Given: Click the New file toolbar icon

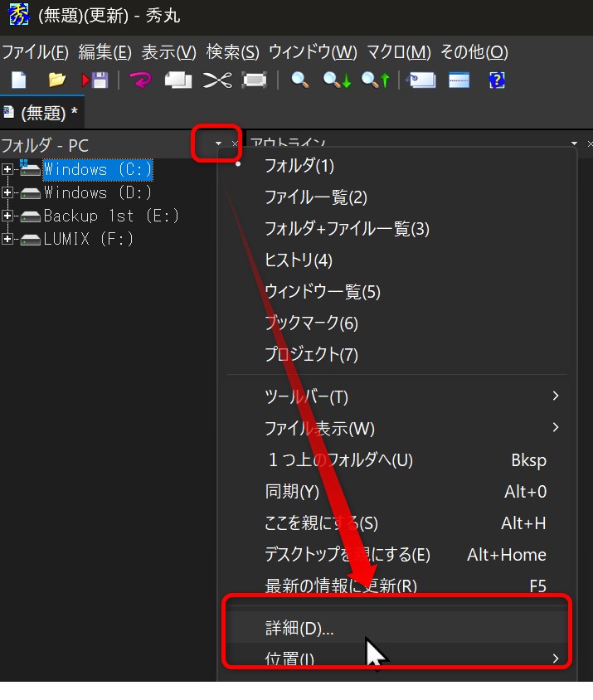Looking at the screenshot, I should [x=18, y=80].
